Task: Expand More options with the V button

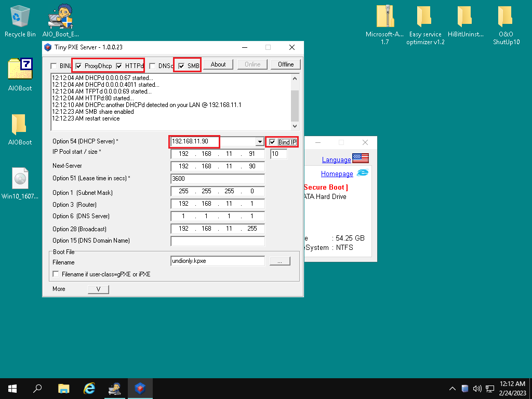Action: click(98, 289)
